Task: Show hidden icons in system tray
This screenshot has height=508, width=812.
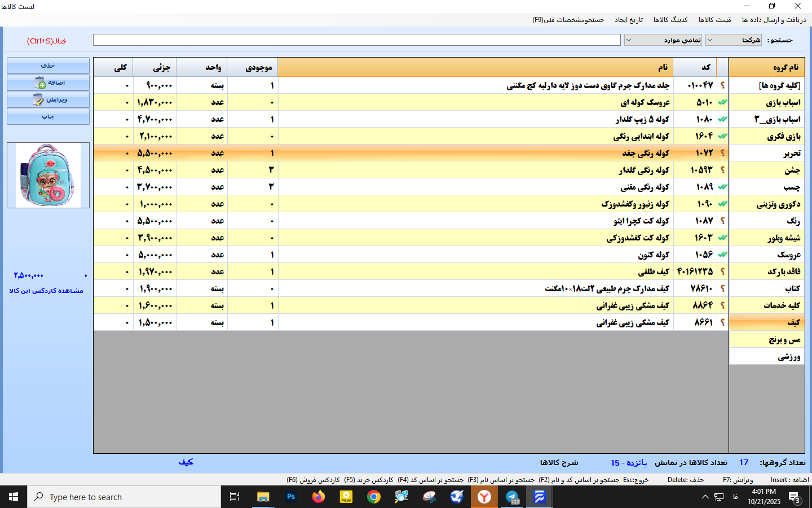Action: point(705,497)
